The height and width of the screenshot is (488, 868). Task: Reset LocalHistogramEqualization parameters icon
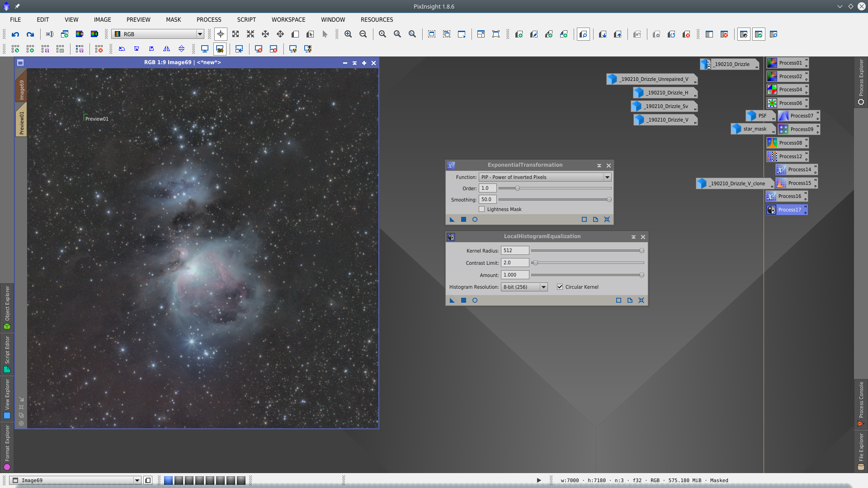click(641, 300)
